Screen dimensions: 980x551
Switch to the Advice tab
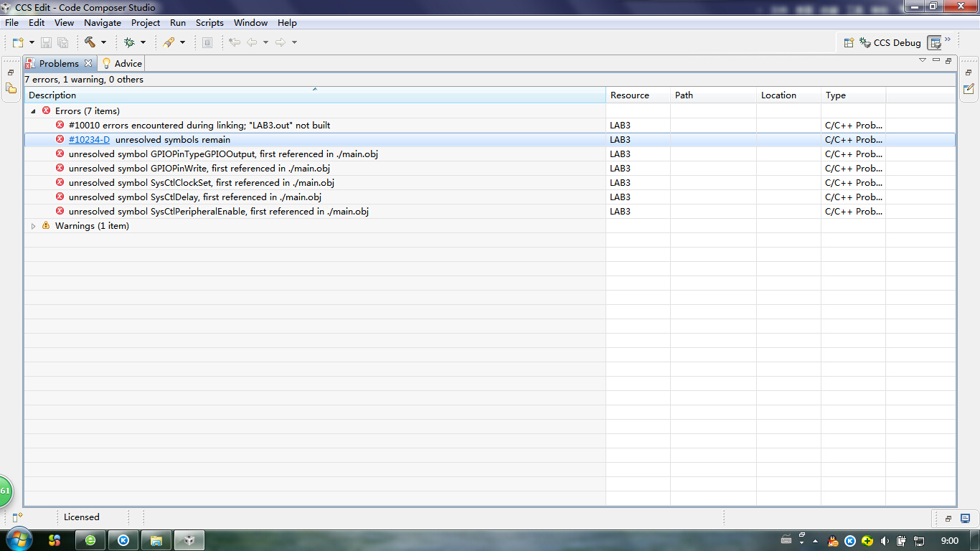pos(121,64)
